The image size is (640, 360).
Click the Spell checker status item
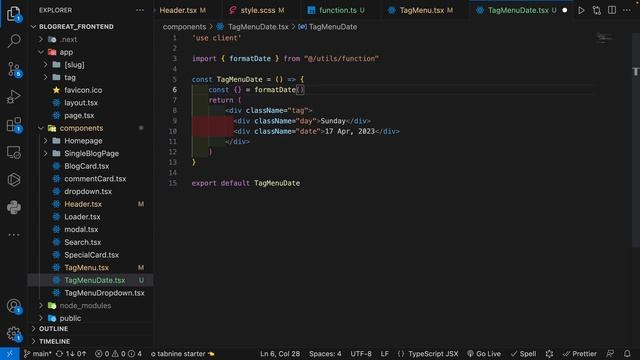523,354
